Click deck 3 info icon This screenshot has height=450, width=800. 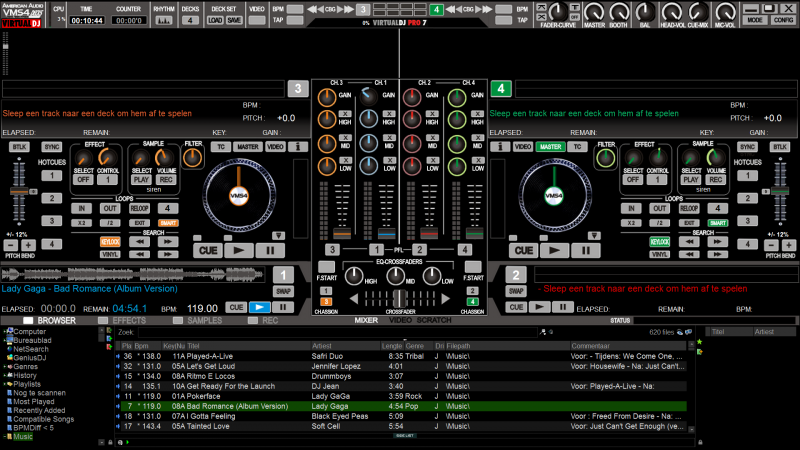(x=298, y=147)
